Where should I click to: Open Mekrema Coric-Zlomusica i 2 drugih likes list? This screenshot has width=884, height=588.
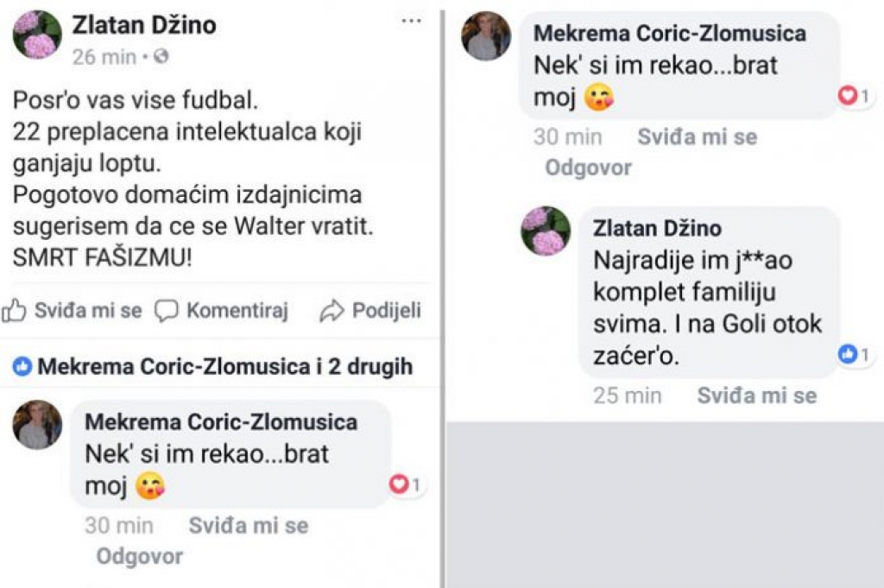[225, 366]
